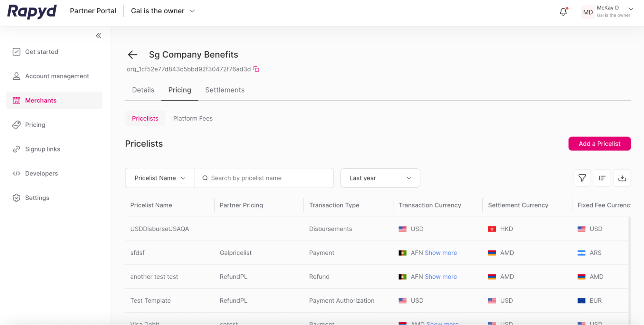The width and height of the screenshot is (644, 325).
Task: Open the Platform Fees tab
Action: click(193, 118)
